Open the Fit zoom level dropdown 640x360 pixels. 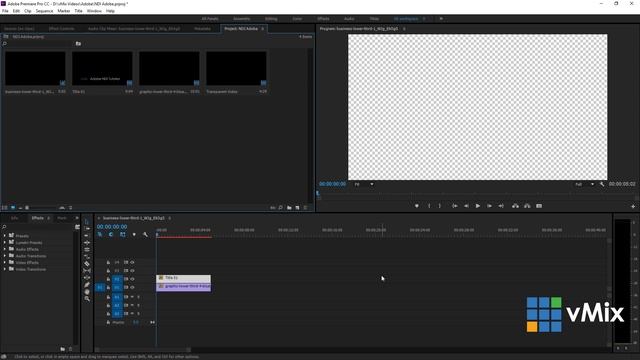[363, 184]
